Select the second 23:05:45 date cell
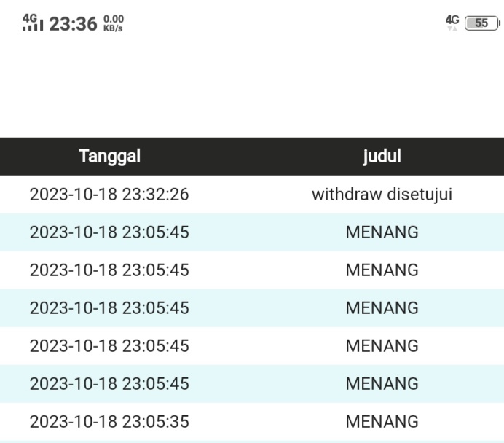Screen dimensions: 504x443 click(x=109, y=270)
